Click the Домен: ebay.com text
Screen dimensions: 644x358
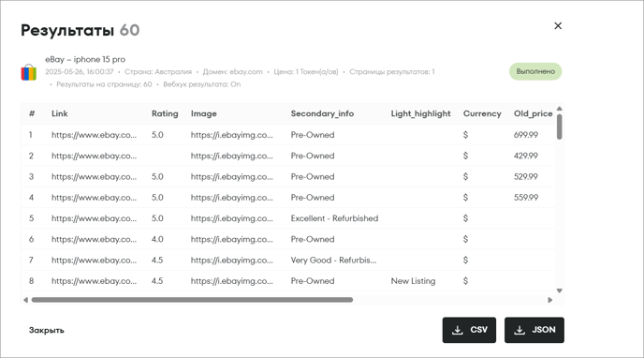pos(233,72)
